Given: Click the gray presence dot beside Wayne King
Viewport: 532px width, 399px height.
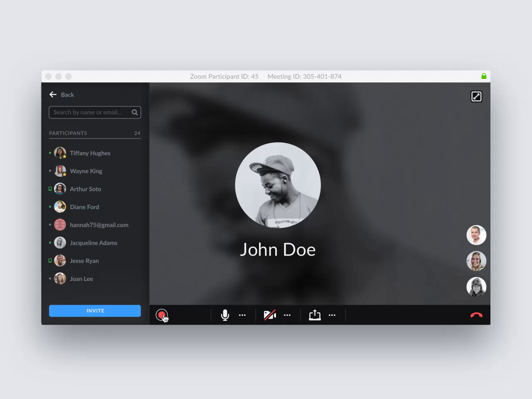Looking at the screenshot, I should (x=49, y=171).
